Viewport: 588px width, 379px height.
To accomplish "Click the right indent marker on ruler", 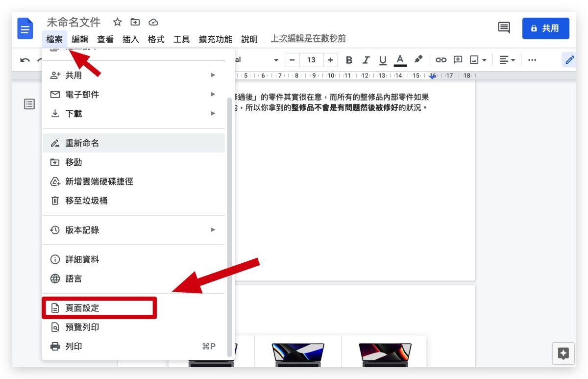I will click(x=432, y=76).
